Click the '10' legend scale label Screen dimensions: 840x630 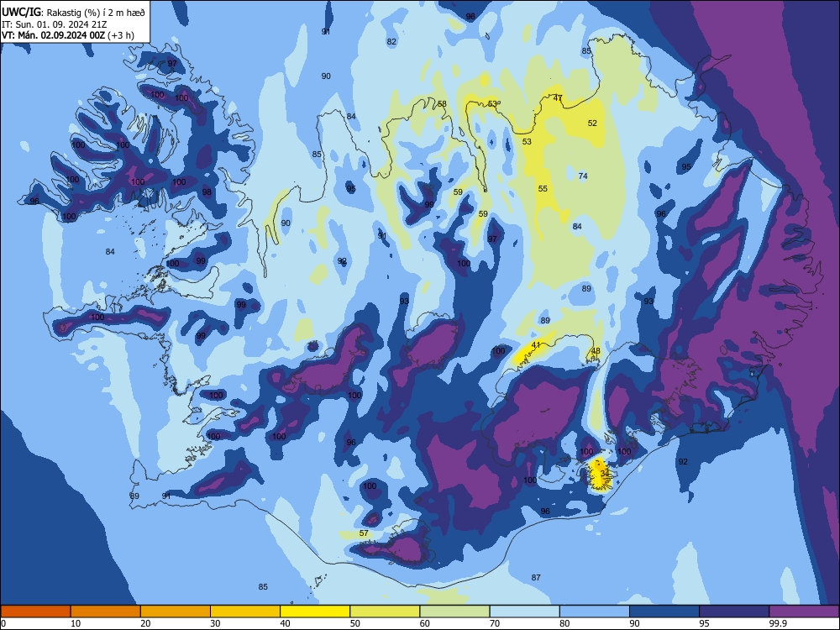(76, 623)
